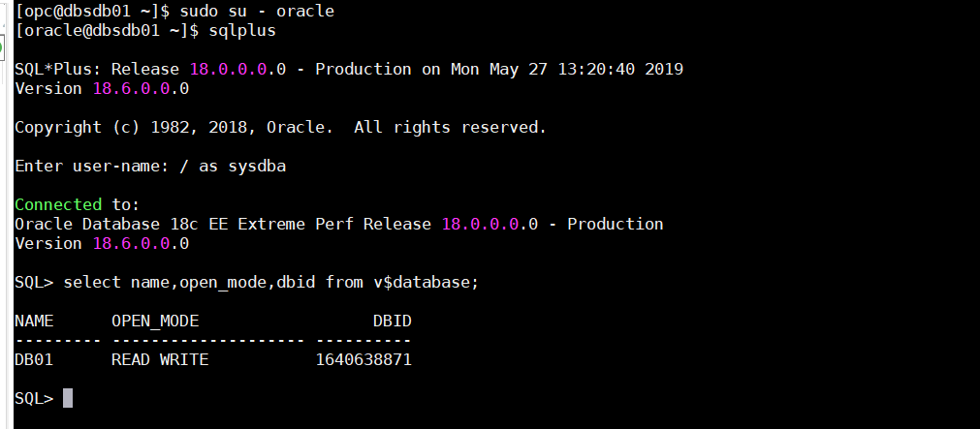The height and width of the screenshot is (429, 980).
Task: Click the sudo su - oracle command
Action: (257, 12)
